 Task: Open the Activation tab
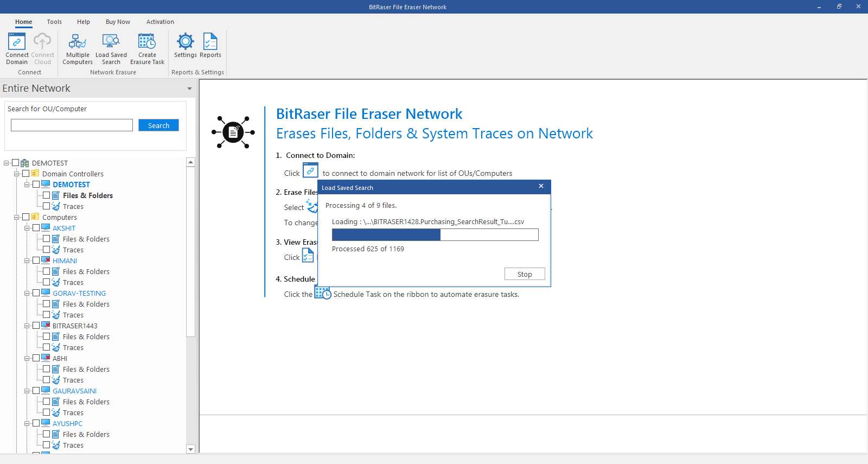coord(160,22)
